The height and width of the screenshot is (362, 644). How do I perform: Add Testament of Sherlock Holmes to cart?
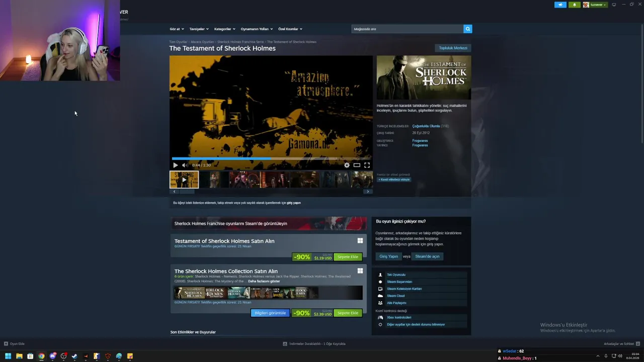coord(348,257)
